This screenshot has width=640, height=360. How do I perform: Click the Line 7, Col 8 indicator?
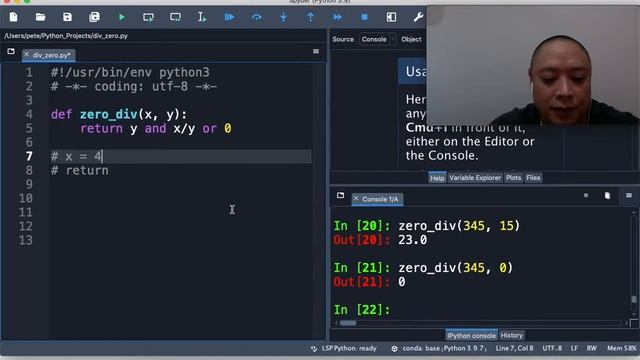click(514, 349)
